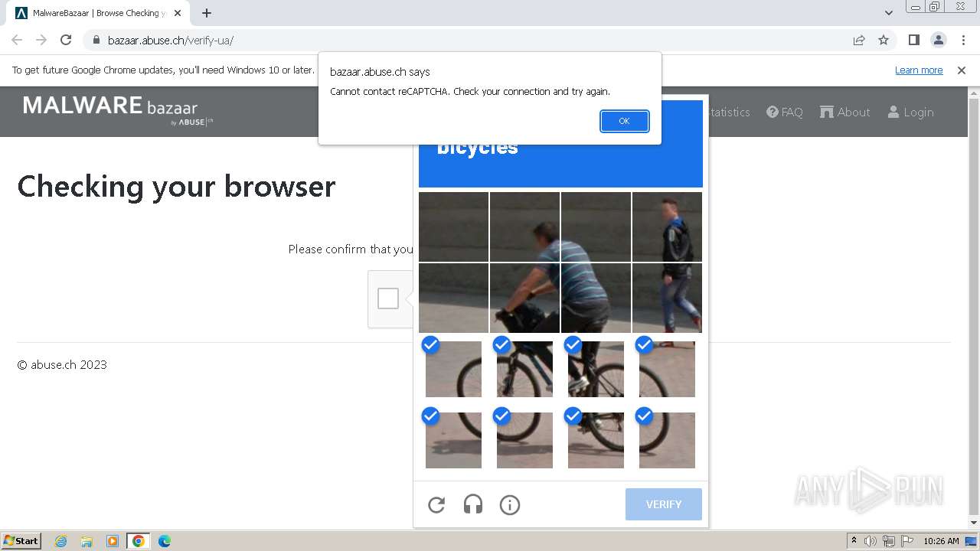Show captcha help with the info icon
The height and width of the screenshot is (551, 980).
(x=510, y=505)
